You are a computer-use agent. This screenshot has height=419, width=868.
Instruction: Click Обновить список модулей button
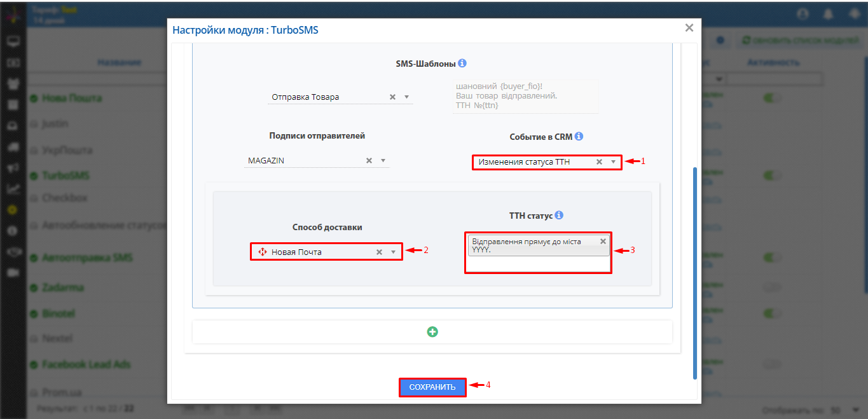(800, 40)
